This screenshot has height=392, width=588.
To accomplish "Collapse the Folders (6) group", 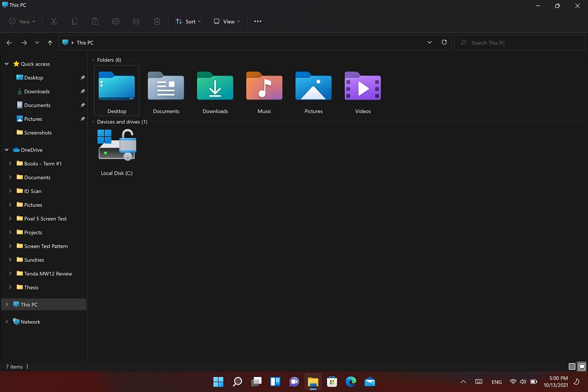I will click(x=93, y=60).
